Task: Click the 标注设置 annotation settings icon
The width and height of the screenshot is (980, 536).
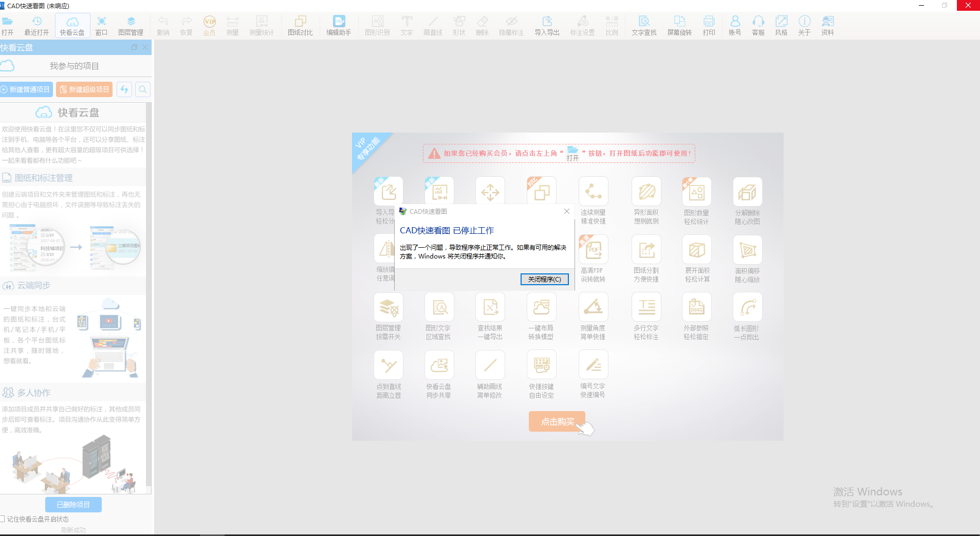Action: click(582, 25)
